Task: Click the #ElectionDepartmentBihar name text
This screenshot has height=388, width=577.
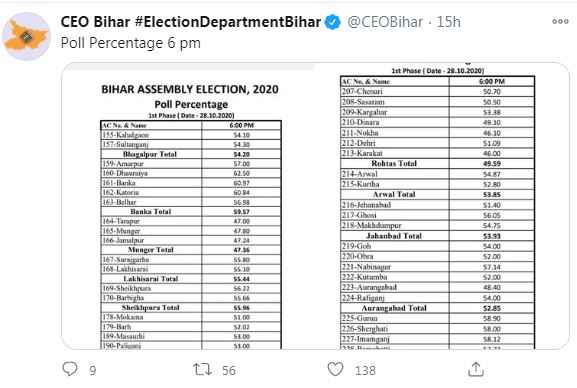Action: (x=228, y=22)
